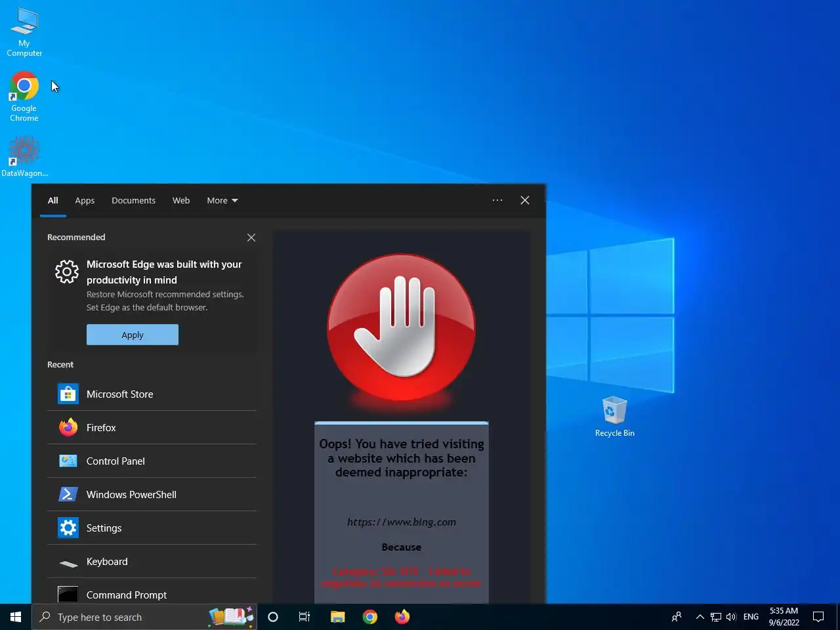840x630 pixels.
Task: Open Task View from taskbar
Action: pyautogui.click(x=304, y=617)
